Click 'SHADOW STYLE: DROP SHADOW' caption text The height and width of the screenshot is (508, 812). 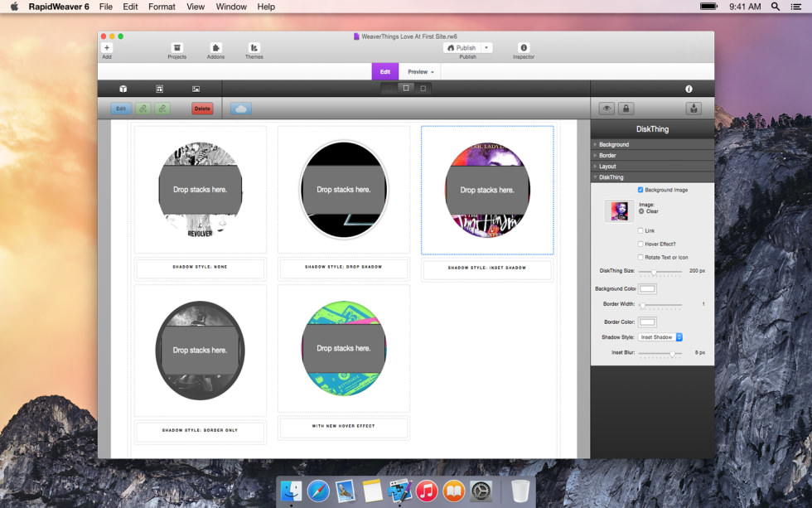pyautogui.click(x=343, y=267)
